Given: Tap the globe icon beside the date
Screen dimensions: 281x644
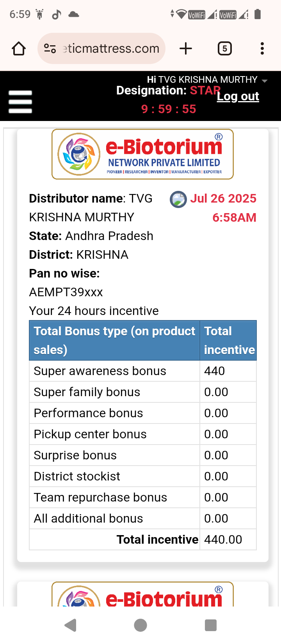Looking at the screenshot, I should tap(178, 199).
